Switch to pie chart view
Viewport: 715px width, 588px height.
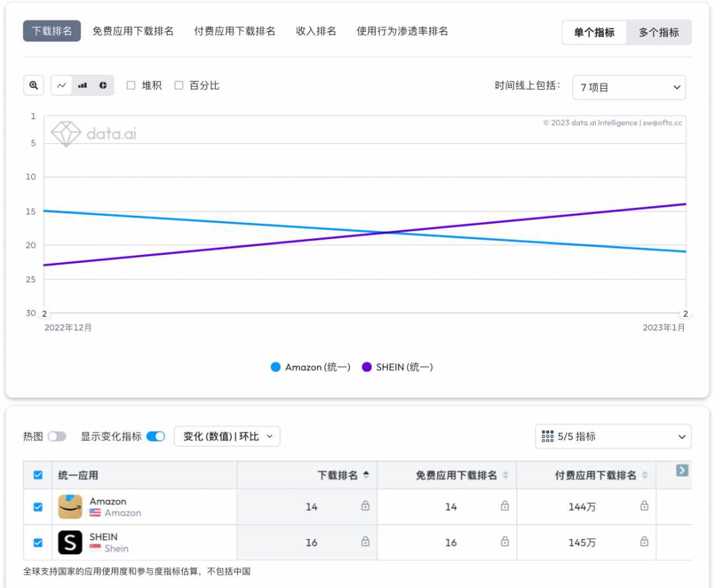103,85
